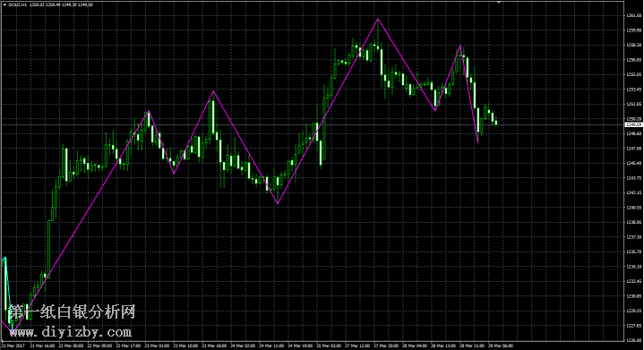Click the cyan zigzag segment near bottom-left
Screen dimensions: 644x350
tap(8, 294)
